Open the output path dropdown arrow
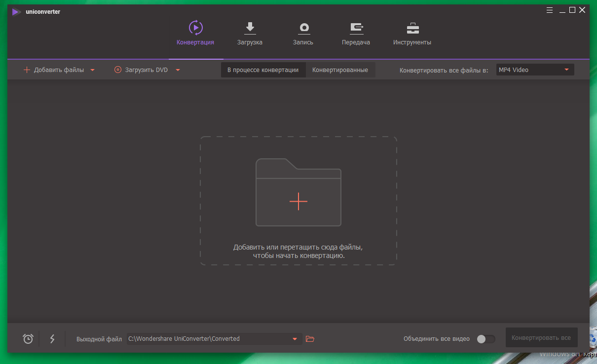Screen dimensions: 597x364 click(x=296, y=339)
